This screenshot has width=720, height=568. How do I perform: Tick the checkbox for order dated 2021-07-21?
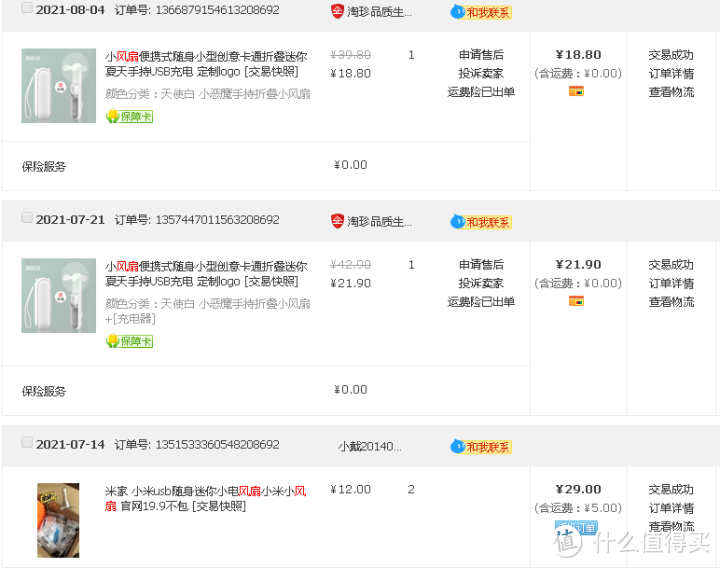pyautogui.click(x=27, y=217)
